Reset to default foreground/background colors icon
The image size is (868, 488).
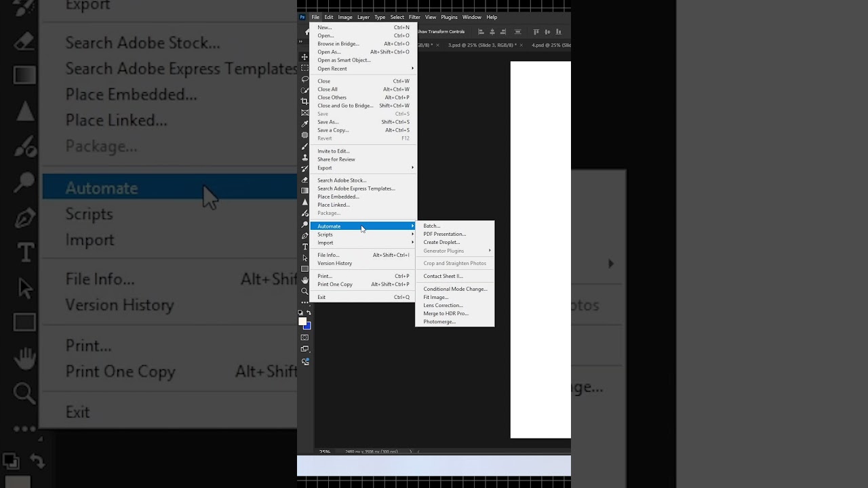[301, 313]
